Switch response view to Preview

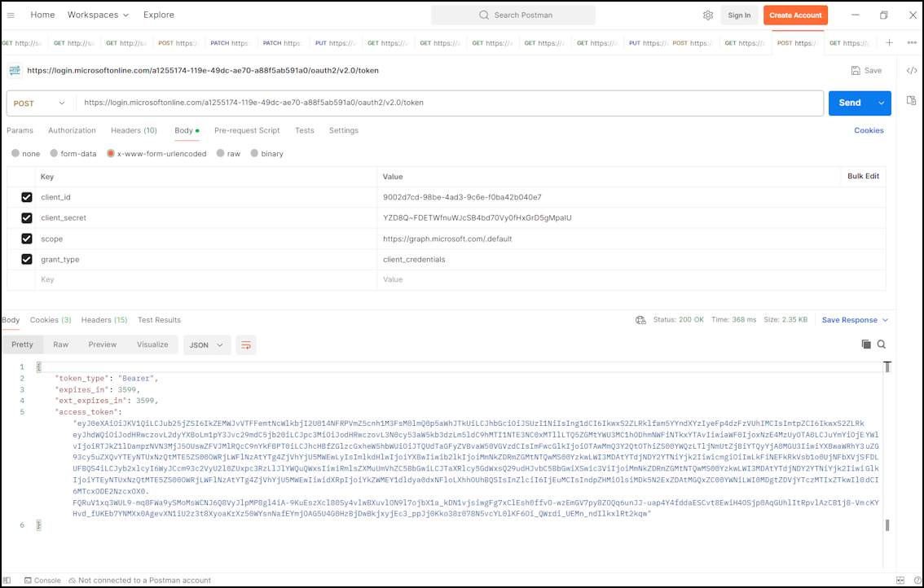point(103,344)
